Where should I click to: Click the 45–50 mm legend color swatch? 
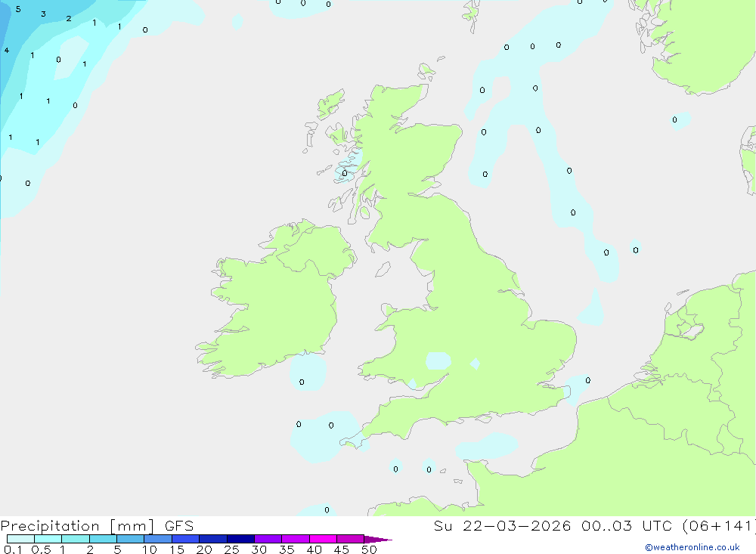[x=351, y=539]
